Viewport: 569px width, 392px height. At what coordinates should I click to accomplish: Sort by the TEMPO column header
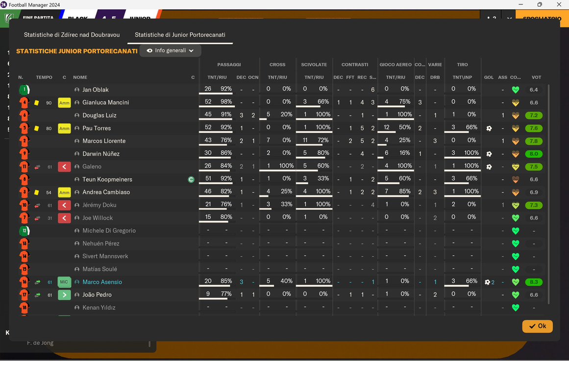(44, 77)
